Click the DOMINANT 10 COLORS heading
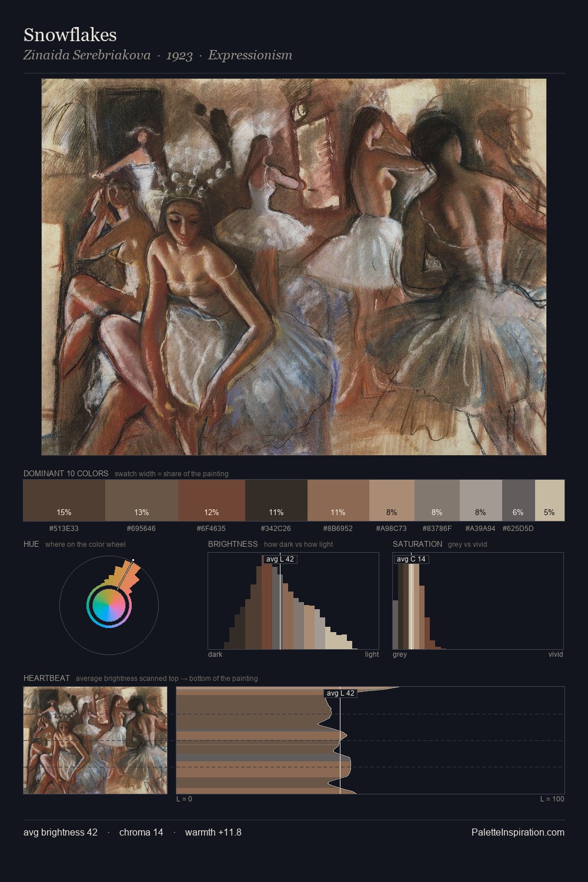 tap(66, 473)
